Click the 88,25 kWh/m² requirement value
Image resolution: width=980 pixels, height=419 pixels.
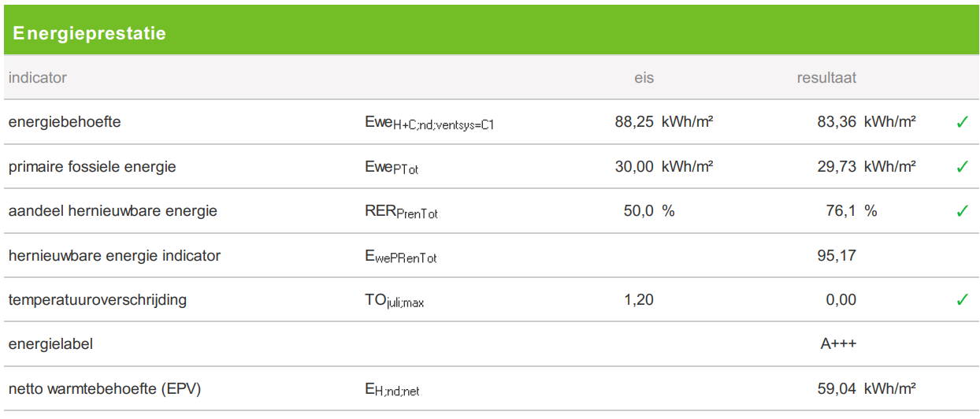tap(664, 122)
